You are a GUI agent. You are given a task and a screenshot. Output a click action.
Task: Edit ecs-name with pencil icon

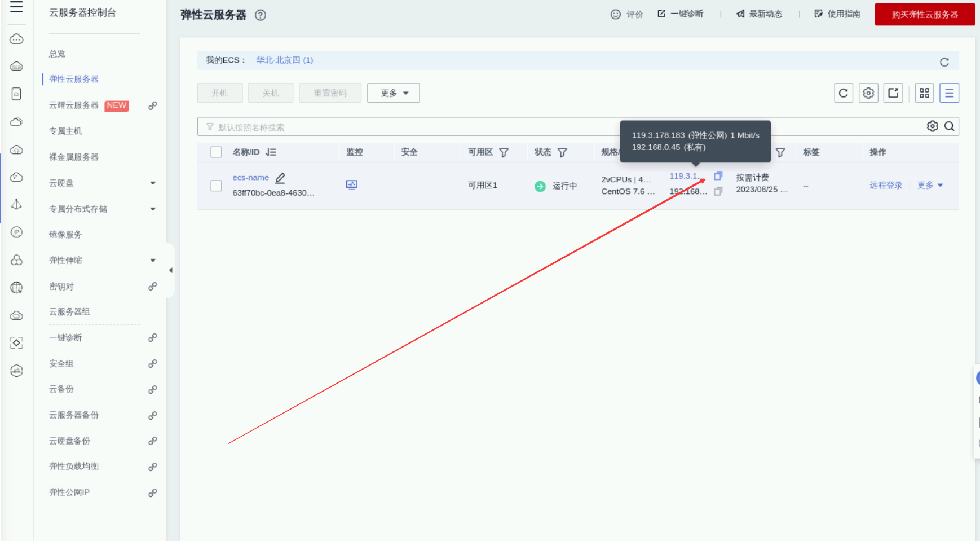280,178
